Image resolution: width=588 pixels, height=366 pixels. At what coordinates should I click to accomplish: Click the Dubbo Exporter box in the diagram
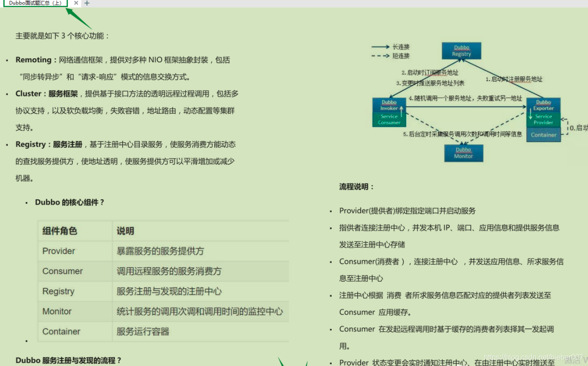(544, 105)
